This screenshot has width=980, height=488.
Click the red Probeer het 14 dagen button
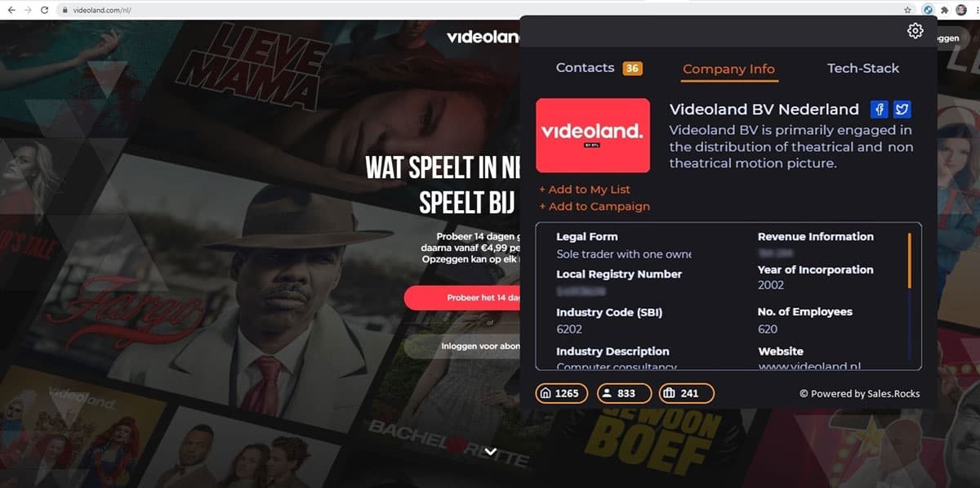462,298
